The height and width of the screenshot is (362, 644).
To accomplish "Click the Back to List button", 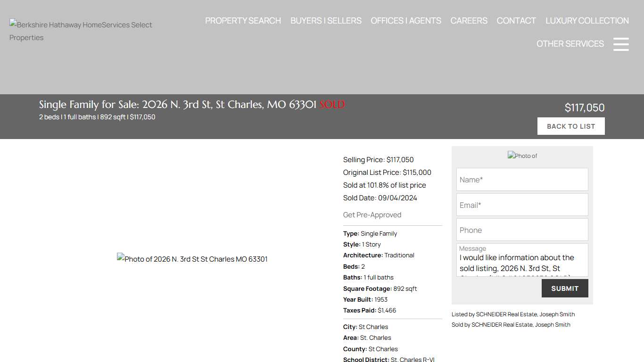I will (570, 126).
